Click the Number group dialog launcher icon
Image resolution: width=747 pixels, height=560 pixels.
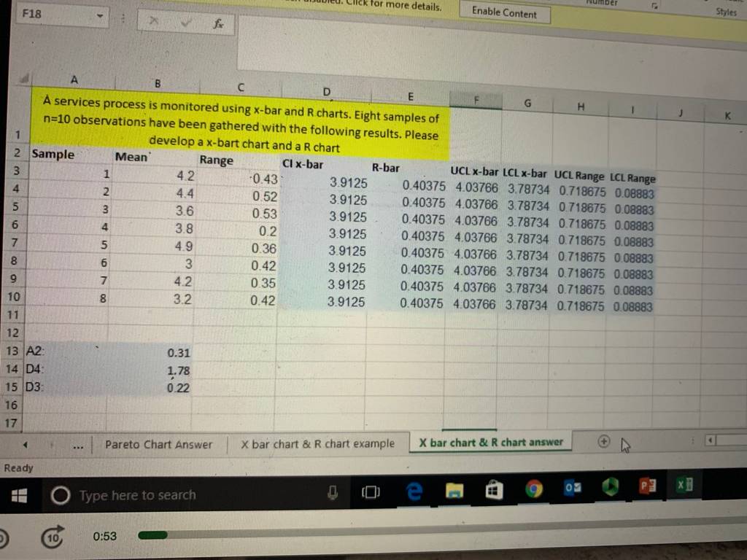[x=655, y=6]
